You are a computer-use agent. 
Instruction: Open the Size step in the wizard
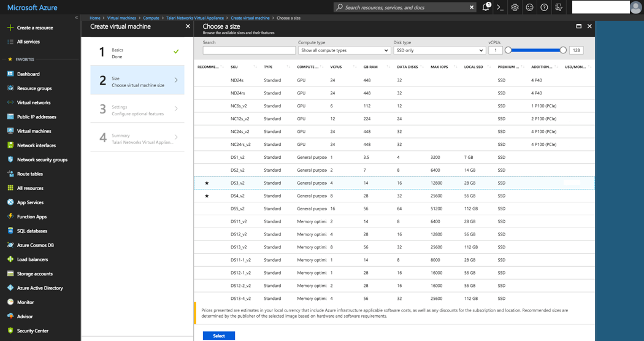(x=137, y=82)
